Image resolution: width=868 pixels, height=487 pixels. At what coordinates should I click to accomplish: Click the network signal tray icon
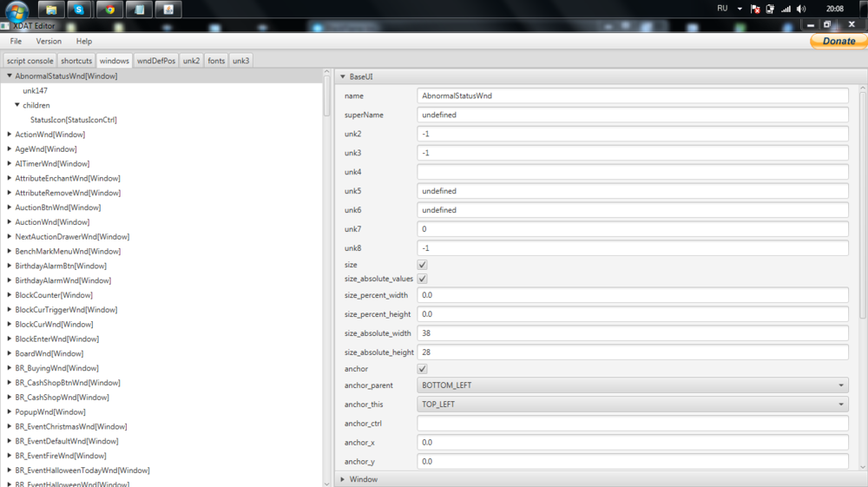[786, 9]
